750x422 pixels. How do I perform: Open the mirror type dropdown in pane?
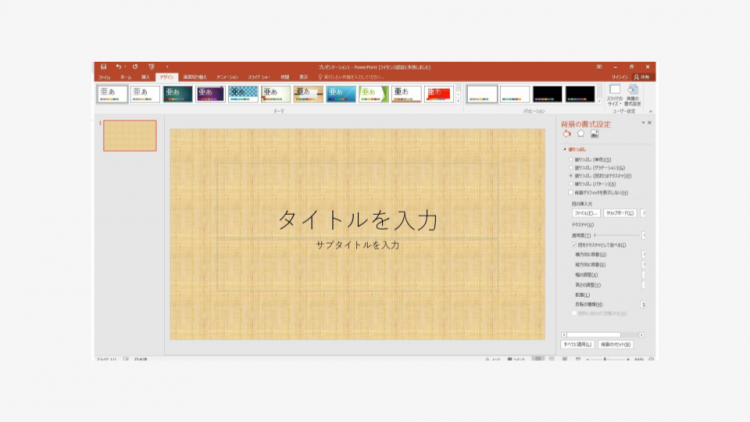click(x=643, y=304)
